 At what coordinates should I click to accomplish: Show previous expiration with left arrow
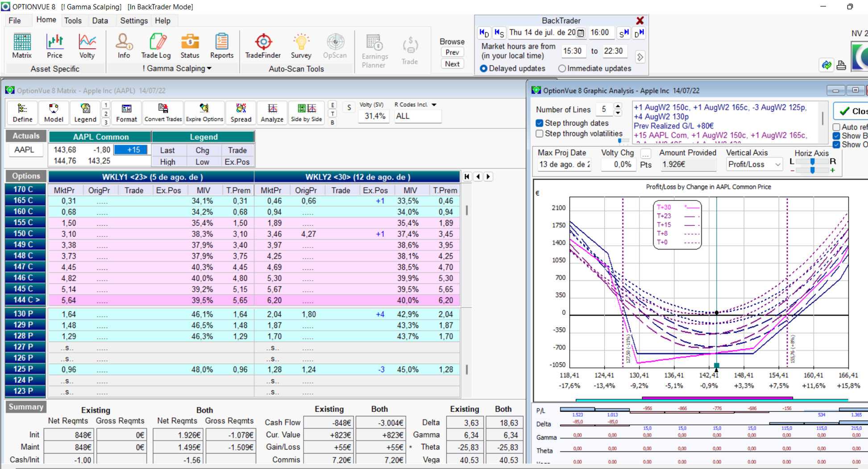click(478, 176)
